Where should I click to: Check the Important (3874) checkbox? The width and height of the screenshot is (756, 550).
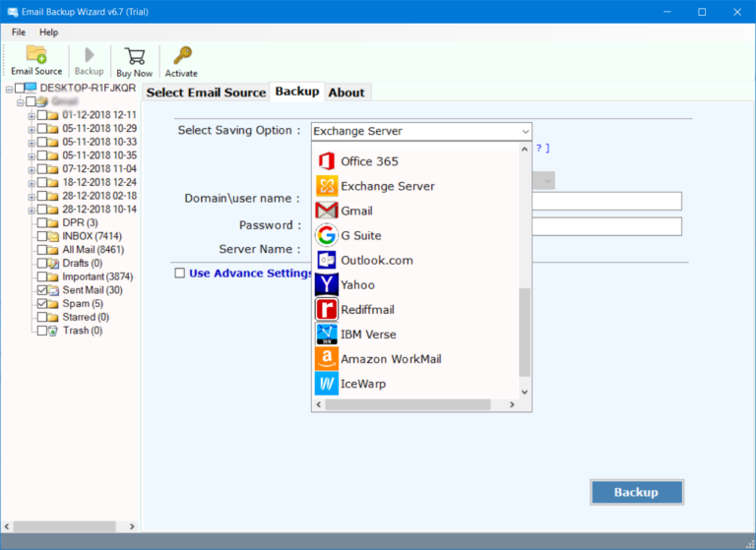coord(42,276)
